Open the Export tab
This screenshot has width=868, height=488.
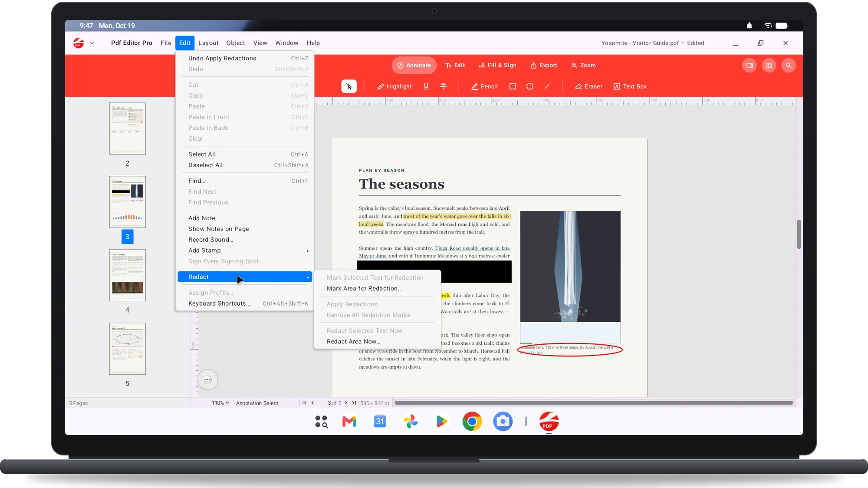544,66
